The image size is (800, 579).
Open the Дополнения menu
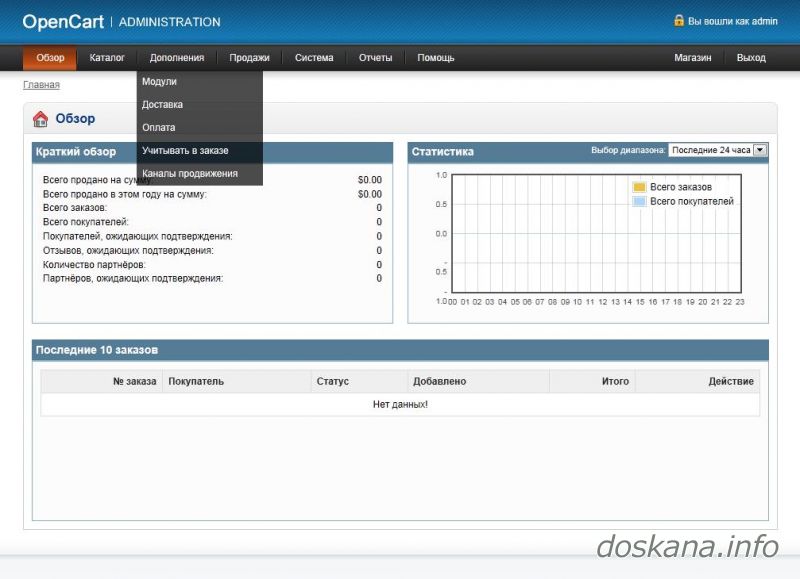coord(177,58)
